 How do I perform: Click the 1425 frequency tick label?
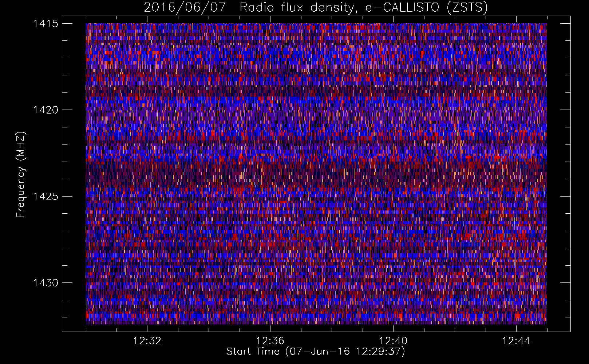(x=46, y=197)
